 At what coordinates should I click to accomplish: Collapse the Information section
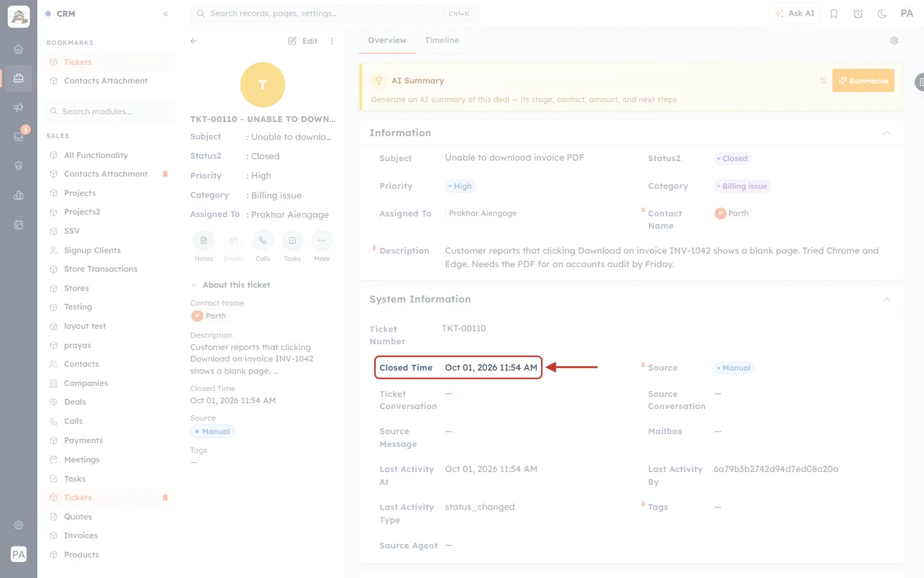[x=887, y=133]
